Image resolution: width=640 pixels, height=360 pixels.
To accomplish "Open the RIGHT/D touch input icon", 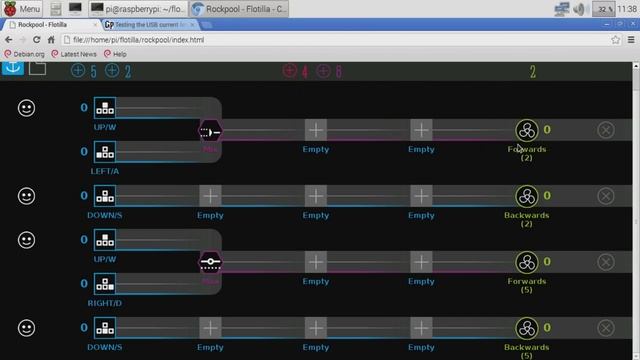I will click(x=105, y=284).
